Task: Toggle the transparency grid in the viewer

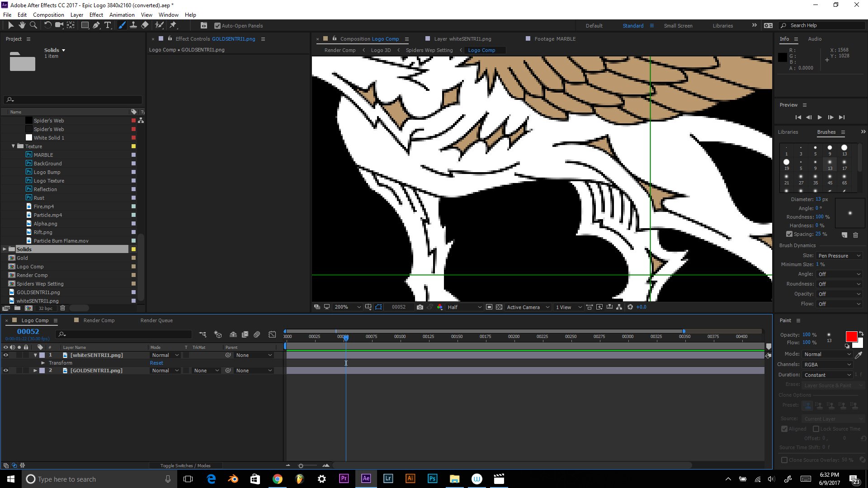Action: point(499,307)
